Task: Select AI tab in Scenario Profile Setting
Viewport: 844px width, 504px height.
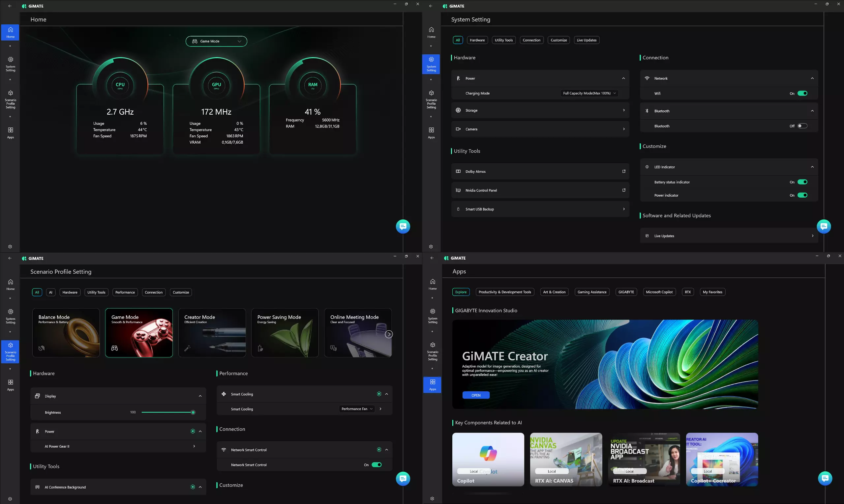Action: 51,293
